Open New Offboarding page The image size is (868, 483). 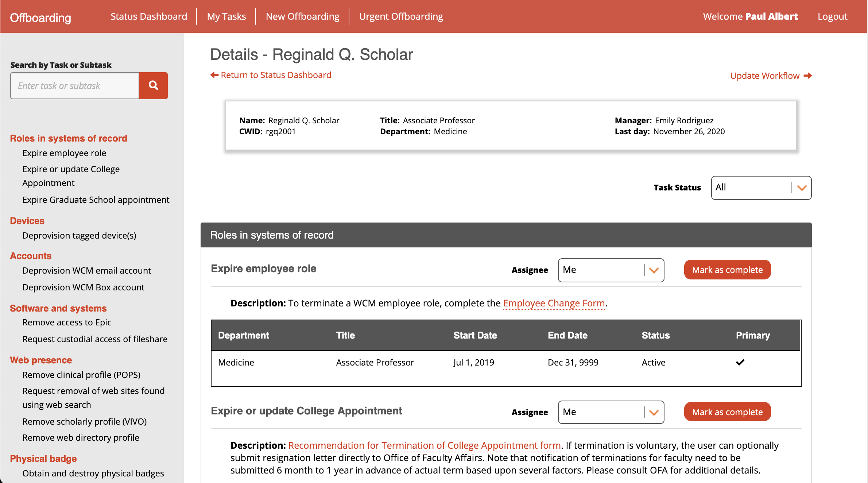303,16
